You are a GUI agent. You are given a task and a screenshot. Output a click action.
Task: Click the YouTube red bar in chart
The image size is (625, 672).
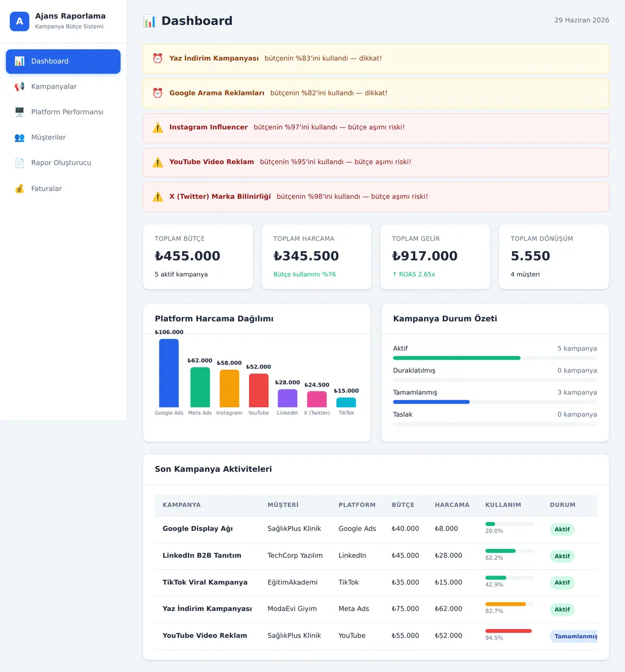tap(259, 391)
